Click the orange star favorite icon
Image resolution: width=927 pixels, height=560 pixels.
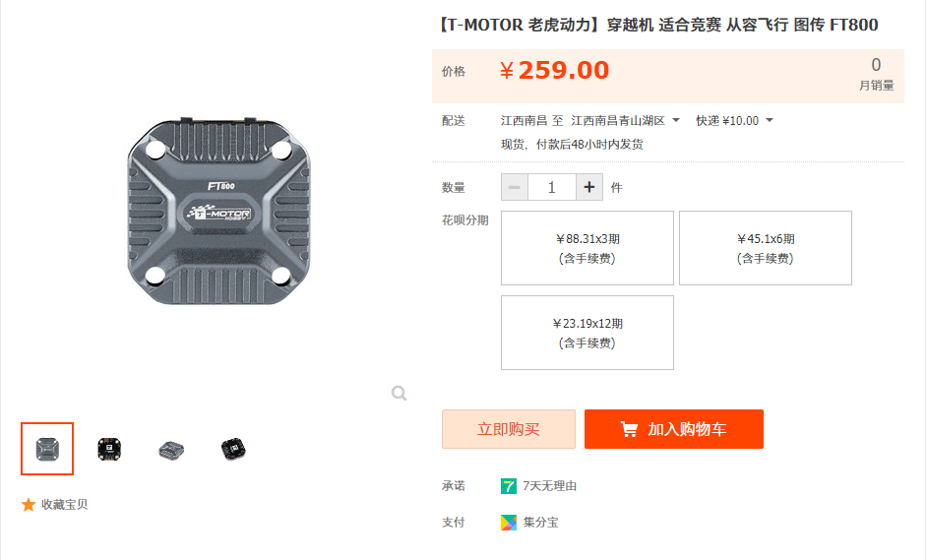click(29, 505)
